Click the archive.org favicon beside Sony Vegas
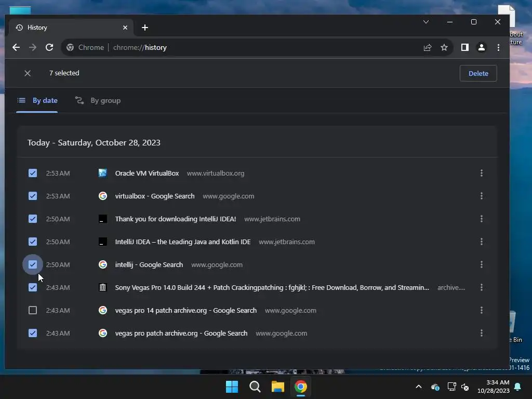 pos(103,287)
